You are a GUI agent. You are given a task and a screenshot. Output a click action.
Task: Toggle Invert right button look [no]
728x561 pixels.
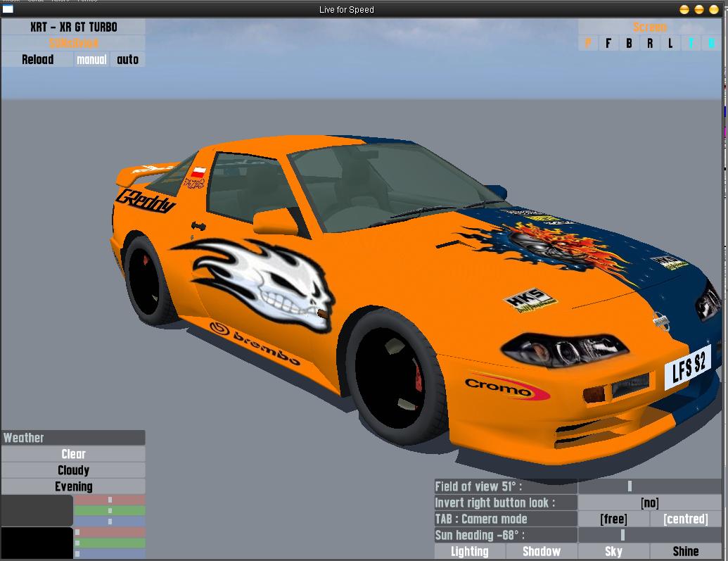click(x=649, y=503)
